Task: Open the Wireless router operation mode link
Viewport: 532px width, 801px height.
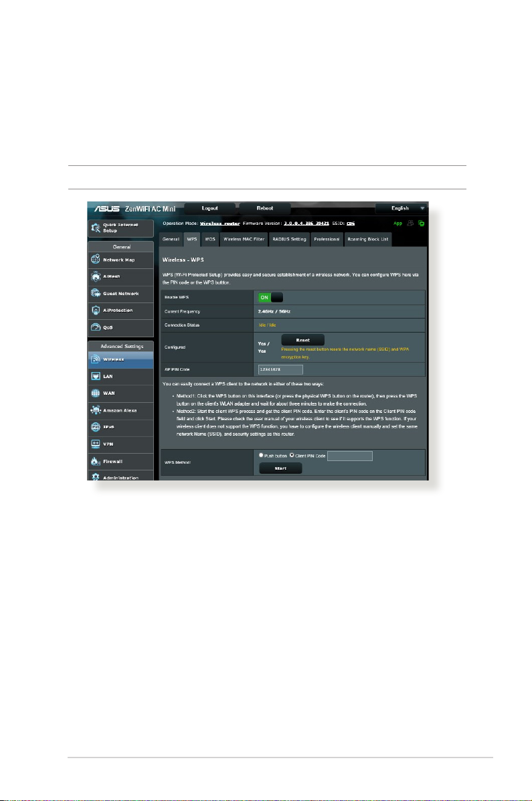Action: (x=219, y=224)
